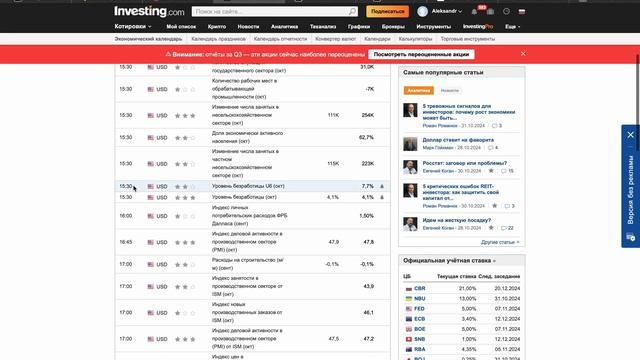Click author thumbnail beside '5 тревожных сигналов'
This screenshot has width=640, height=360.
point(410,110)
